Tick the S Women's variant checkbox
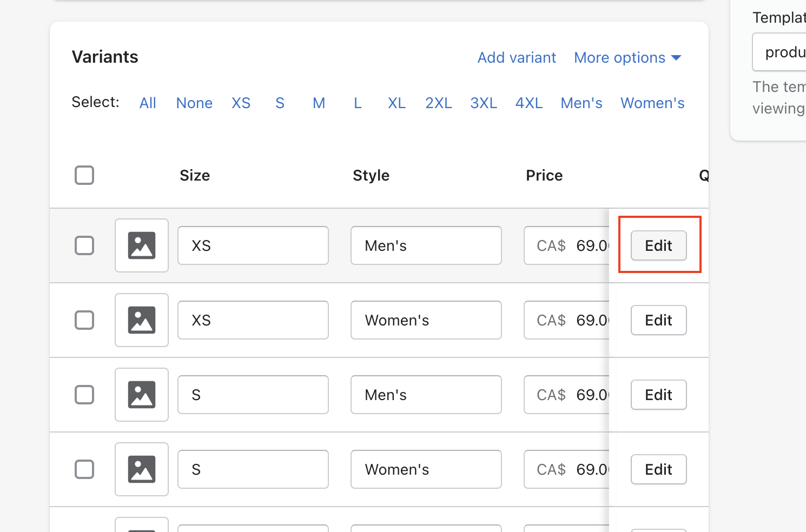 tap(84, 469)
